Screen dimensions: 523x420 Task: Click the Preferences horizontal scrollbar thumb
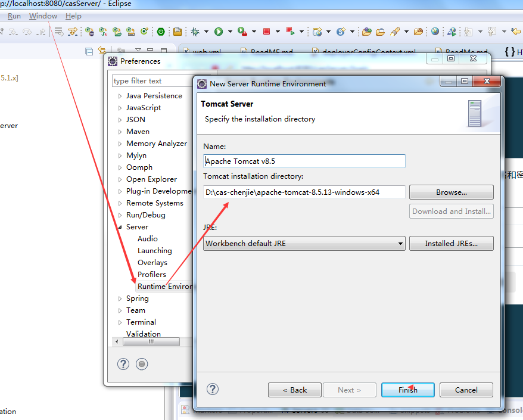click(151, 341)
